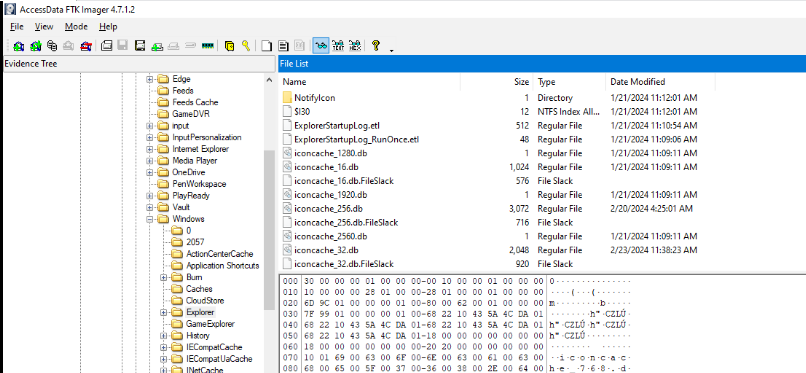Expand the Edge folder node
The image size is (806, 373).
click(150, 79)
